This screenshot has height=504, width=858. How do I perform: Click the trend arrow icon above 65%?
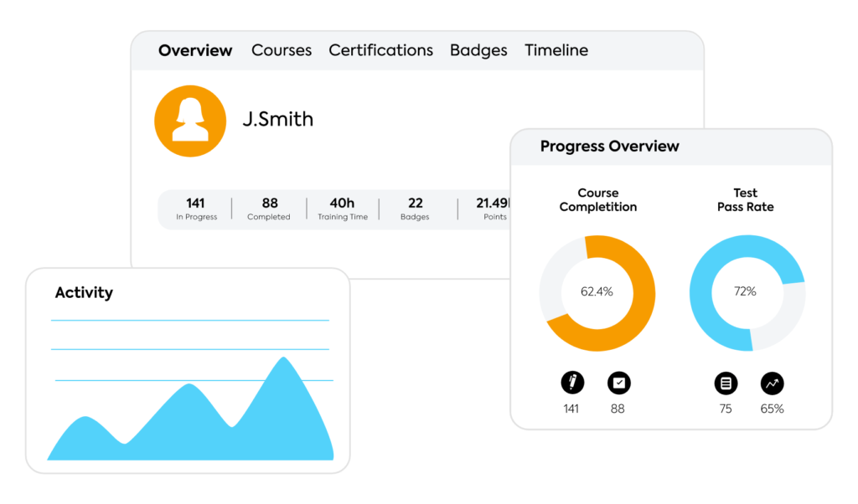pos(772,383)
